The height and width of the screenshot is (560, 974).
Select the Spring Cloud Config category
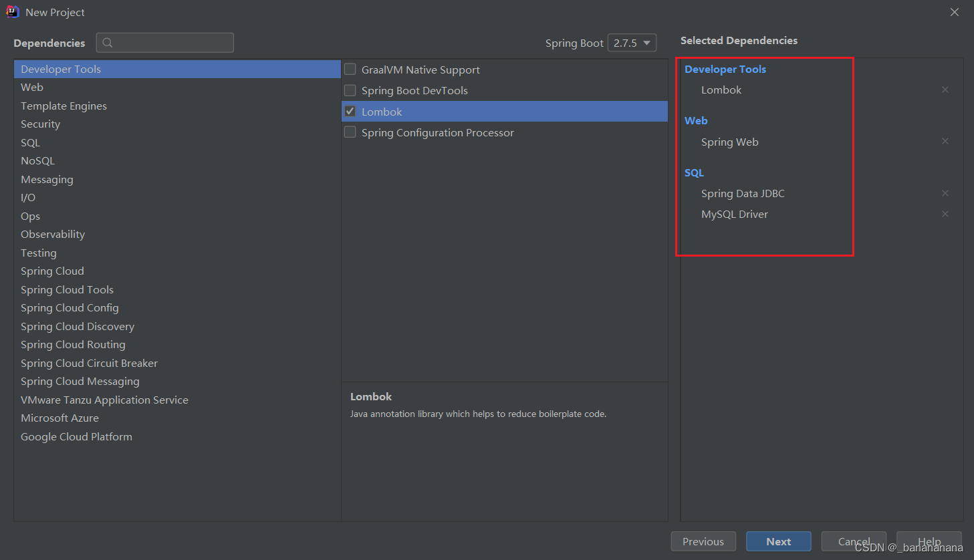click(x=177, y=308)
